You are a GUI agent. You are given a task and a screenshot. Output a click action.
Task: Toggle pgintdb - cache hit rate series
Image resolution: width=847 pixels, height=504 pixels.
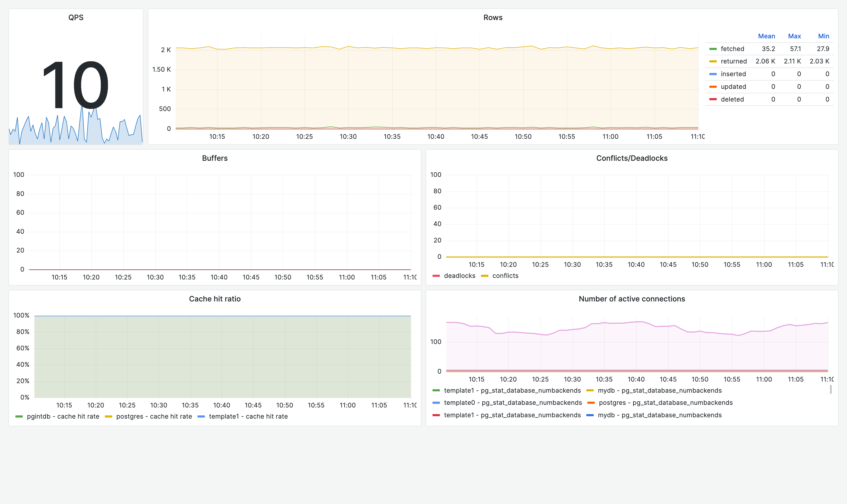[63, 416]
